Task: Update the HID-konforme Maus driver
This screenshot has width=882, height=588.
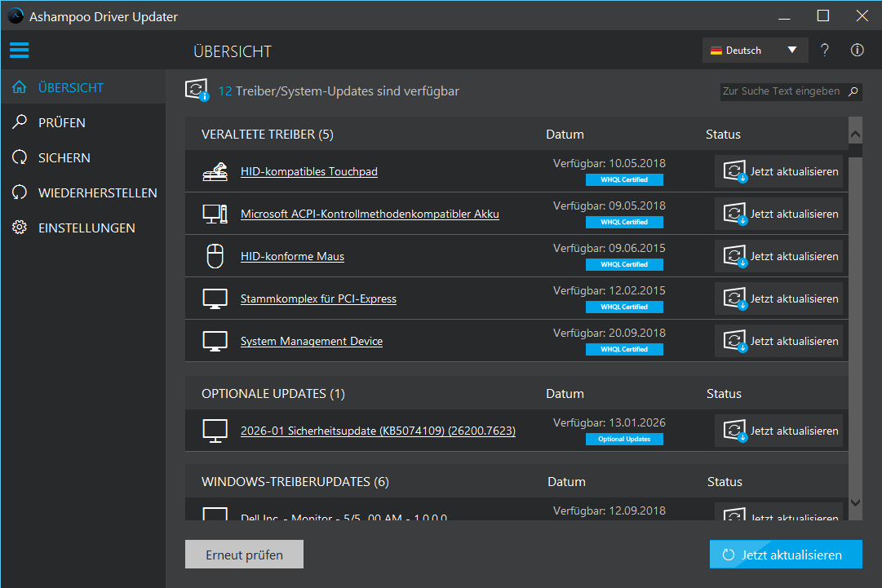Action: pos(778,257)
